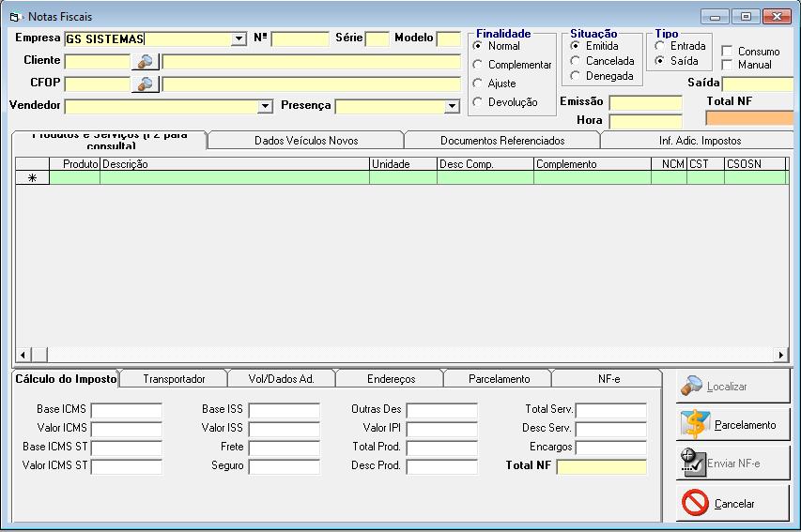Select the new row asterisk marker
Screen dimensions: 801x532
[32, 178]
